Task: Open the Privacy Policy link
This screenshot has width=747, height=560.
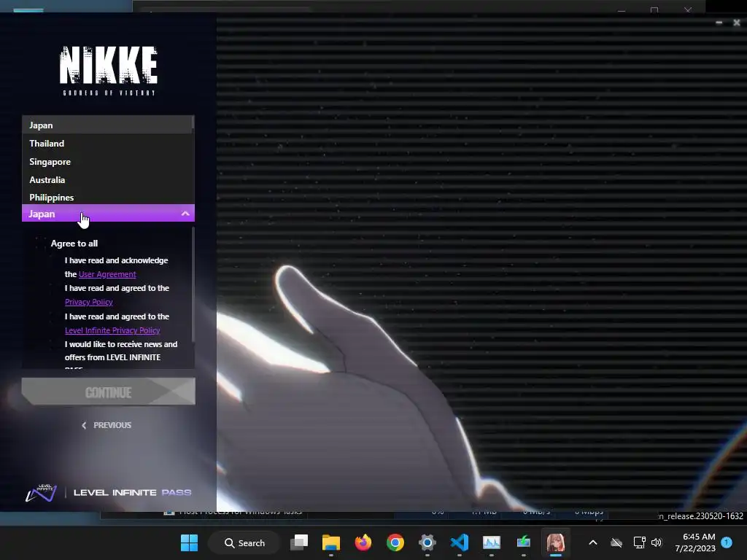Action: (x=88, y=302)
